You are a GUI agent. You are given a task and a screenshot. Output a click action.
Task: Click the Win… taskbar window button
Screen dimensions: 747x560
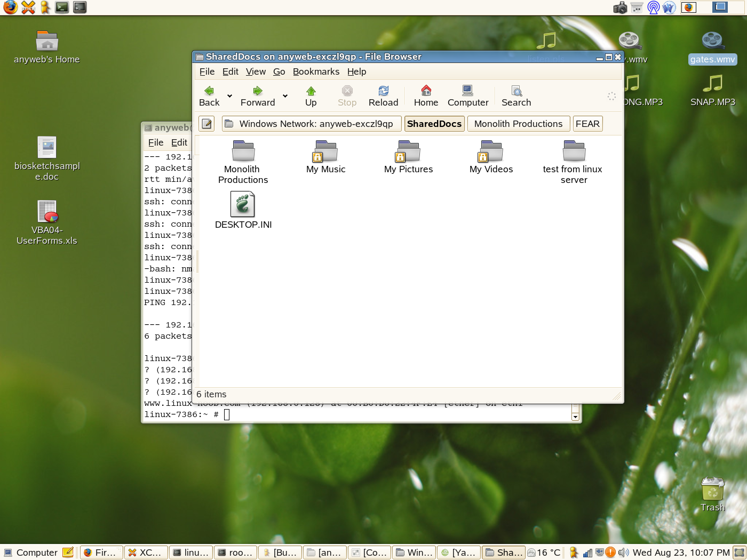point(414,553)
